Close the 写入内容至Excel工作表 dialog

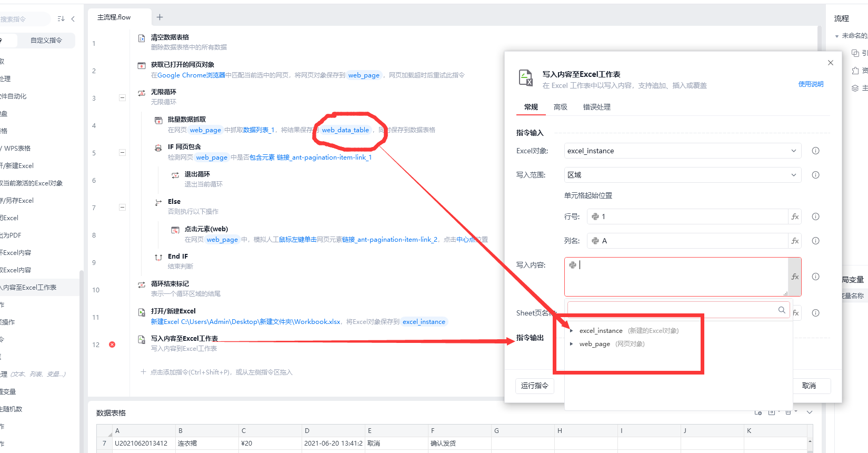click(831, 63)
